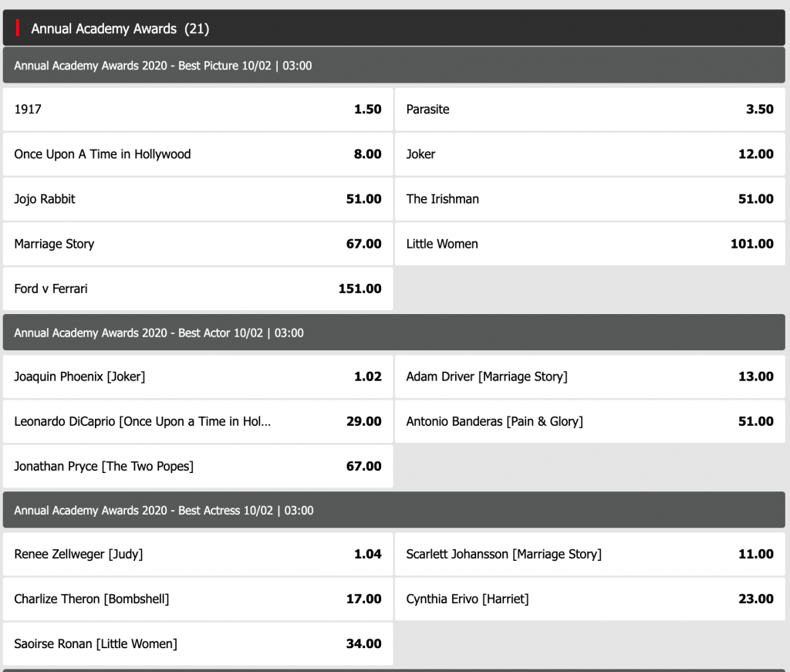
Task: Pick Once Upon A Time in Hollywood at 8.00
Action: coord(197,154)
